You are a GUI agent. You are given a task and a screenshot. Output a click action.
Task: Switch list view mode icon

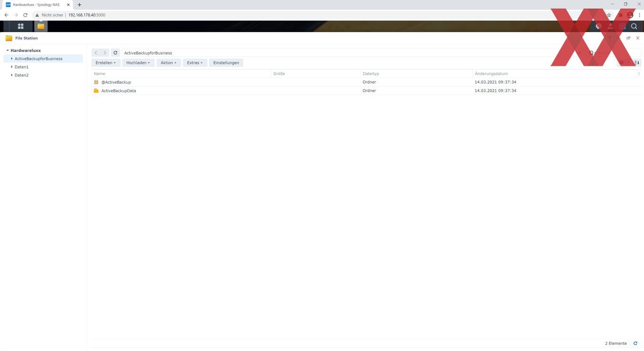coord(622,62)
